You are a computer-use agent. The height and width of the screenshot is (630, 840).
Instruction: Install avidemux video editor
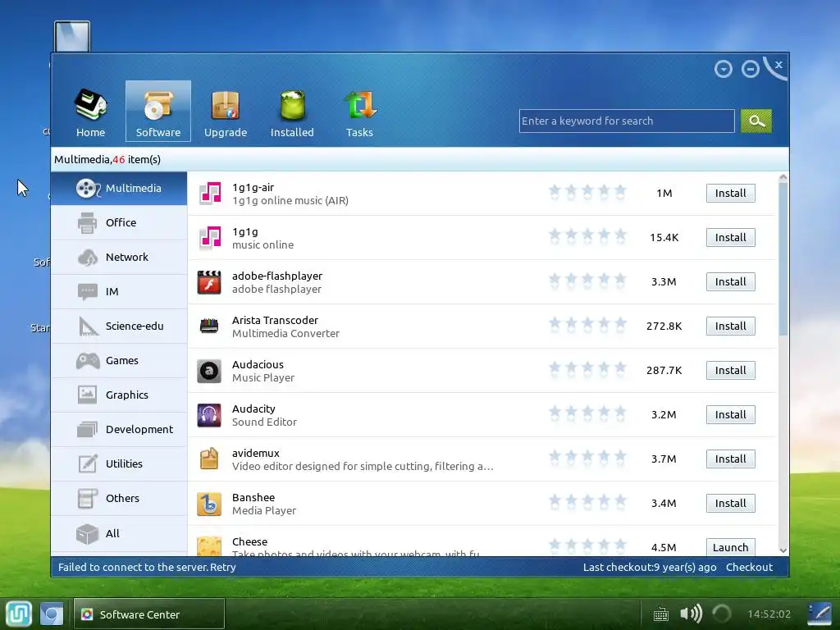[731, 459]
